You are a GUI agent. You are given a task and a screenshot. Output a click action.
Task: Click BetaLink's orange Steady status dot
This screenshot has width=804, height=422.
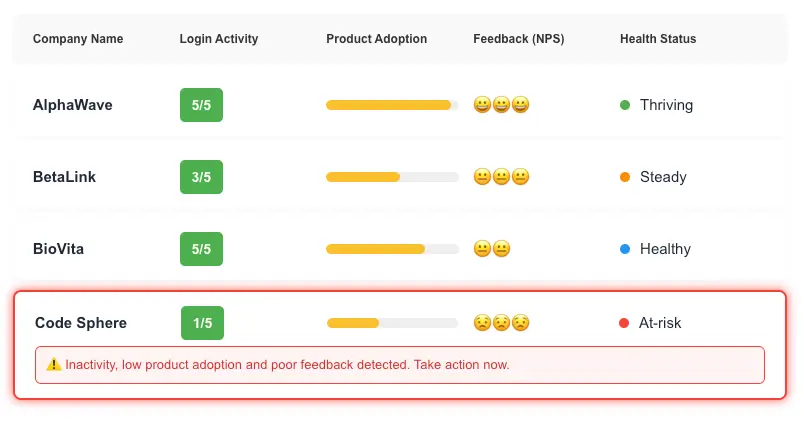(625, 177)
